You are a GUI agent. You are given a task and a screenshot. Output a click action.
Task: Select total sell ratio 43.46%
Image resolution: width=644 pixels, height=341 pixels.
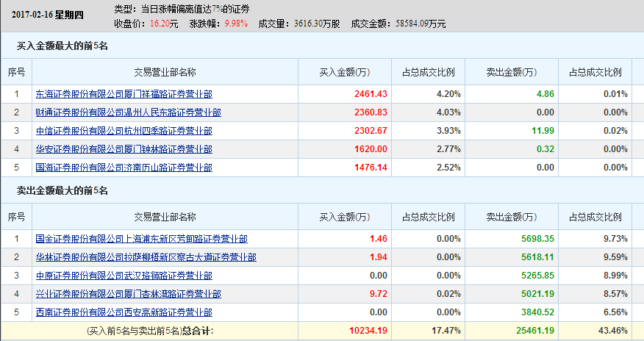(613, 331)
